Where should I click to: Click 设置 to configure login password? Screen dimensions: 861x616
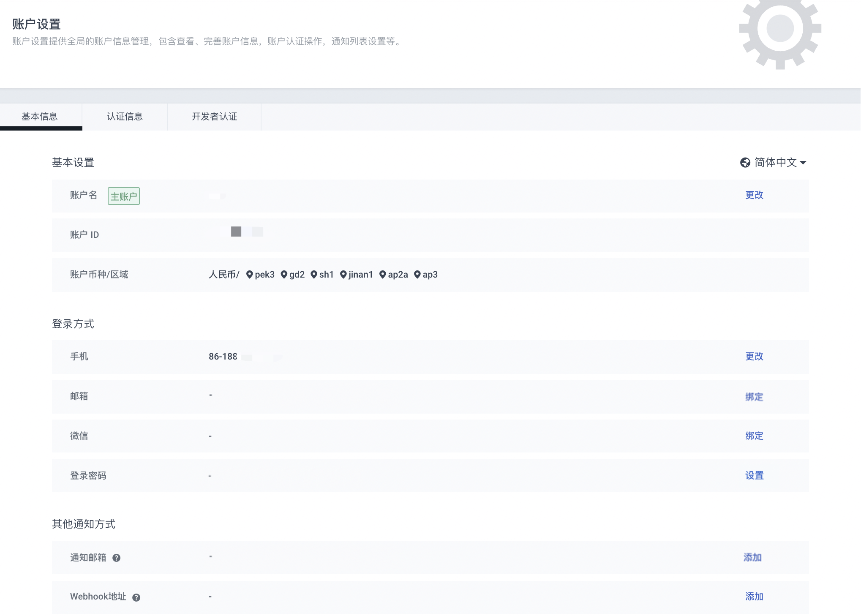[x=754, y=475]
